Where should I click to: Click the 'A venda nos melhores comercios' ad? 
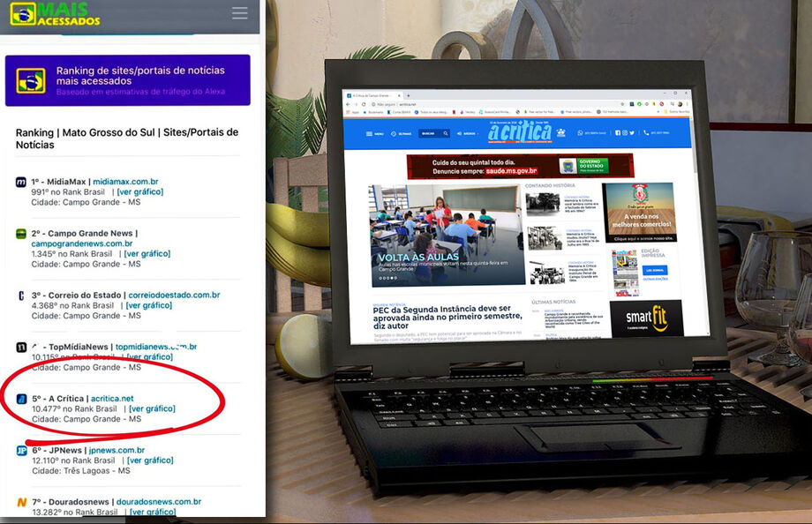640,213
